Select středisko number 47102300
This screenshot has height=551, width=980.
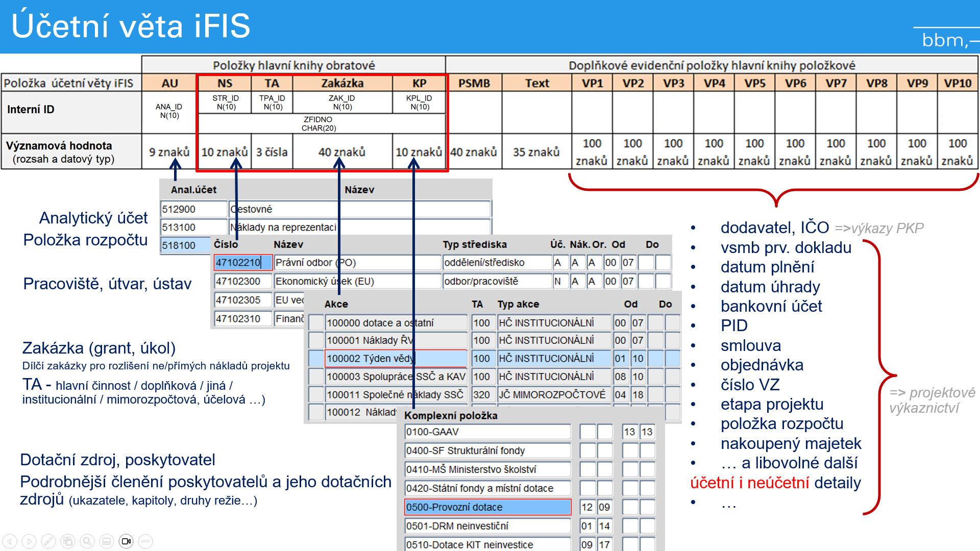point(243,281)
